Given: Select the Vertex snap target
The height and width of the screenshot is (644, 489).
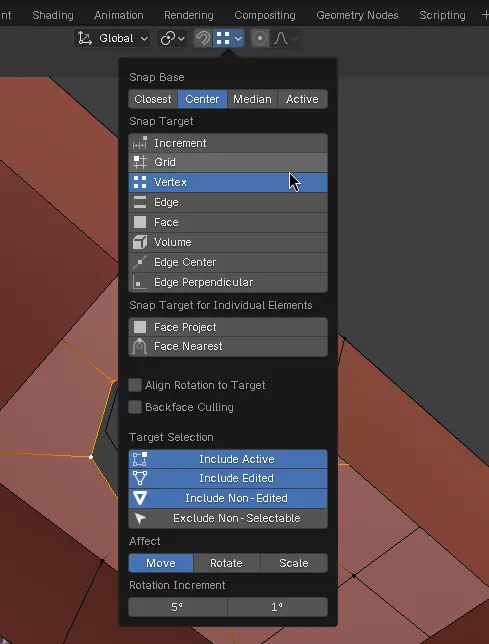Looking at the screenshot, I should (228, 182).
